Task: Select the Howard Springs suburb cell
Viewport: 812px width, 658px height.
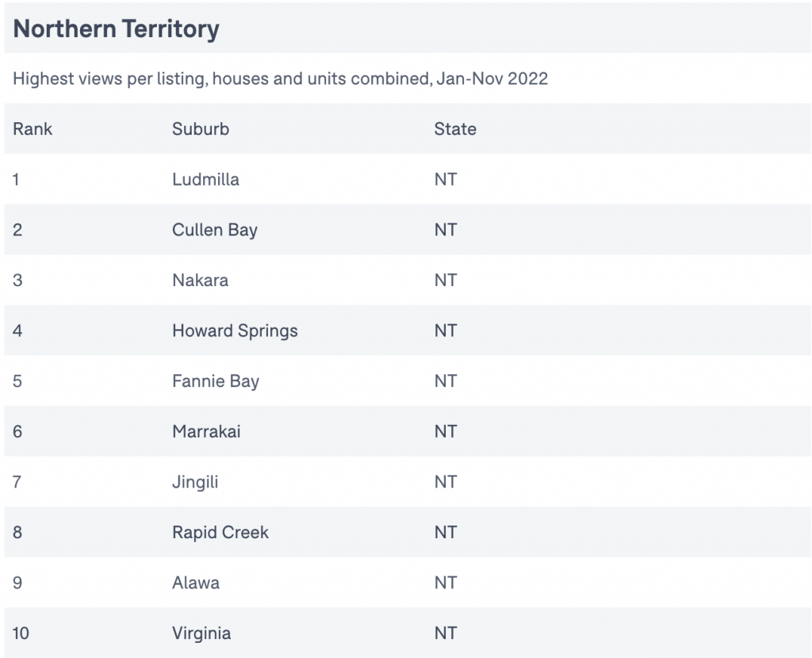Action: (235, 331)
